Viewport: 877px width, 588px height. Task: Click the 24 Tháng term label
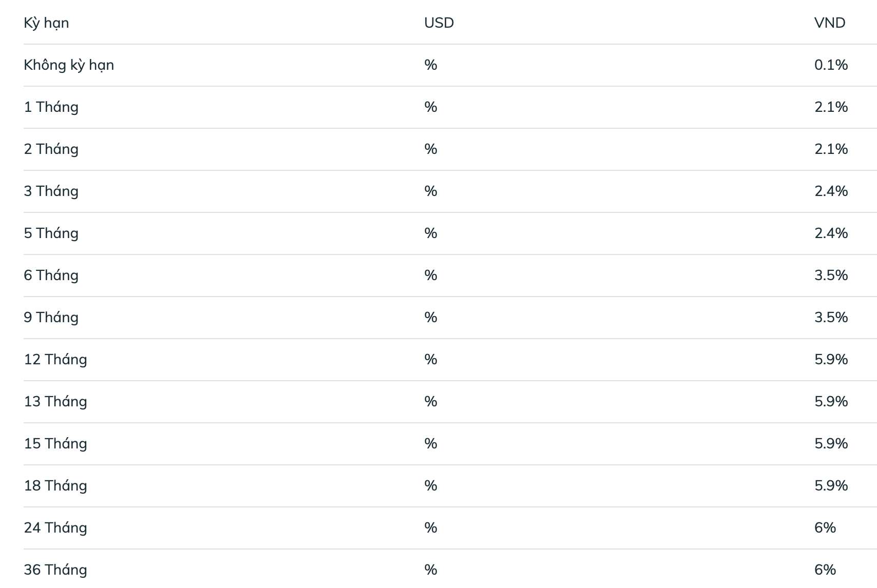[55, 528]
